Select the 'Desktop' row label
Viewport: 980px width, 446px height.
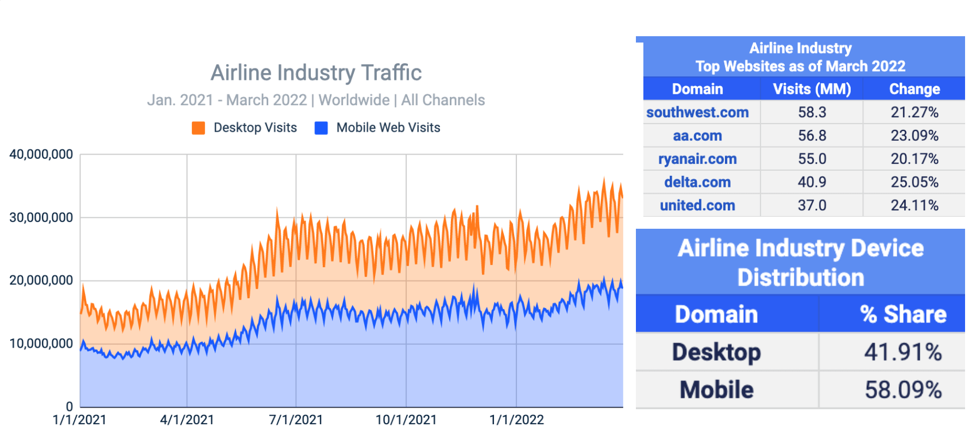click(716, 352)
